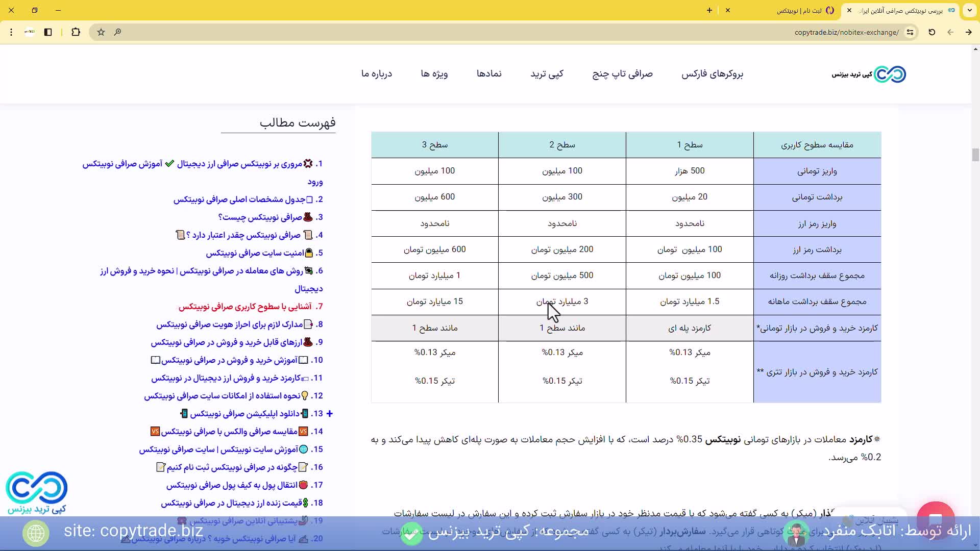
Task: Click the globe icon near the site watermark
Action: click(35, 533)
